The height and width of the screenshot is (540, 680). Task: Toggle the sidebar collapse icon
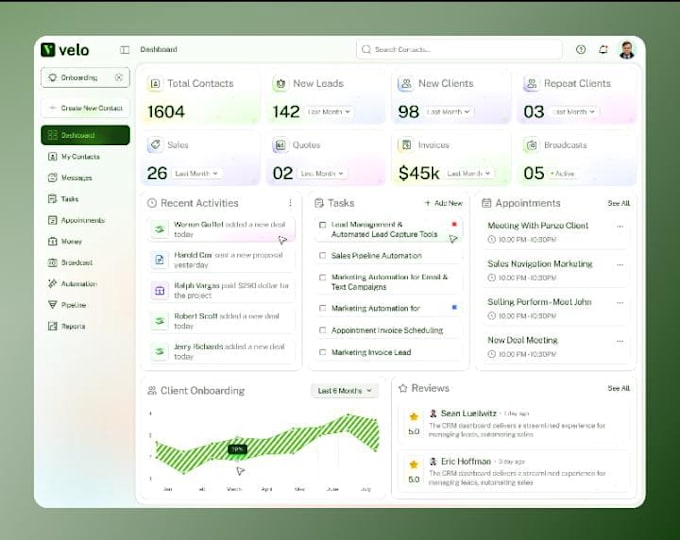coord(124,50)
